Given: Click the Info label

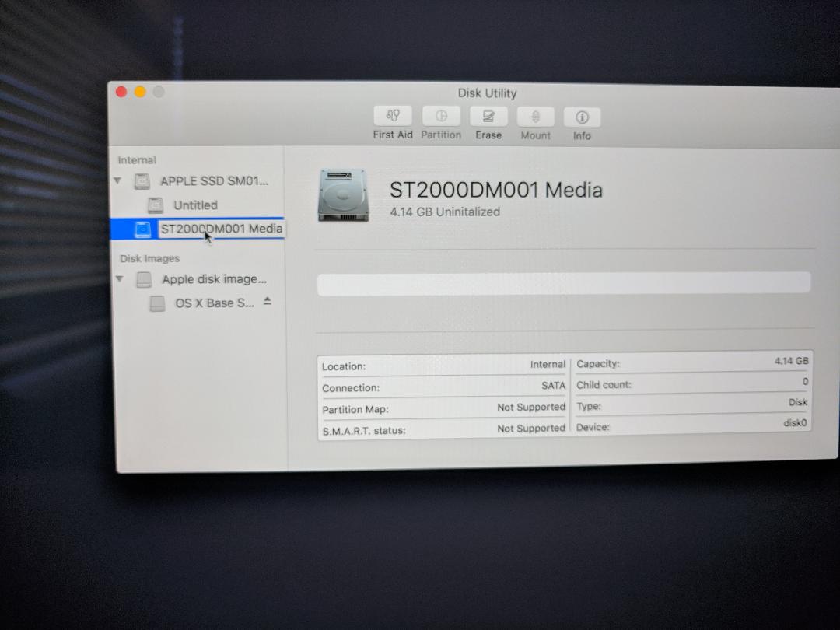Looking at the screenshot, I should point(582,136).
